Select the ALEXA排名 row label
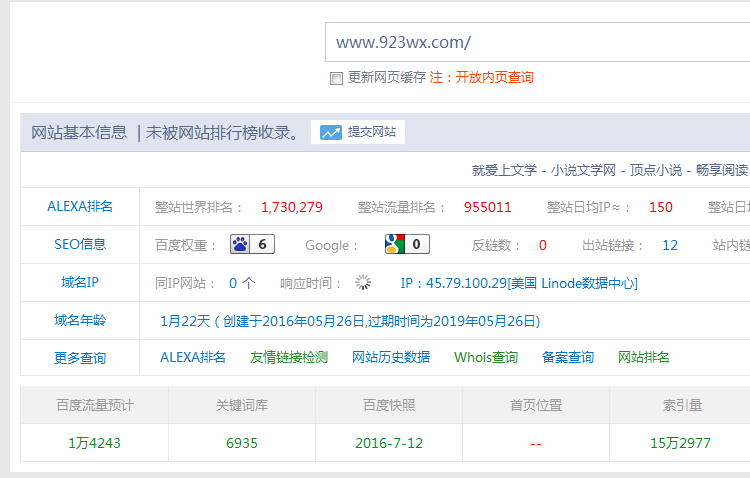750x478 pixels. [80, 207]
